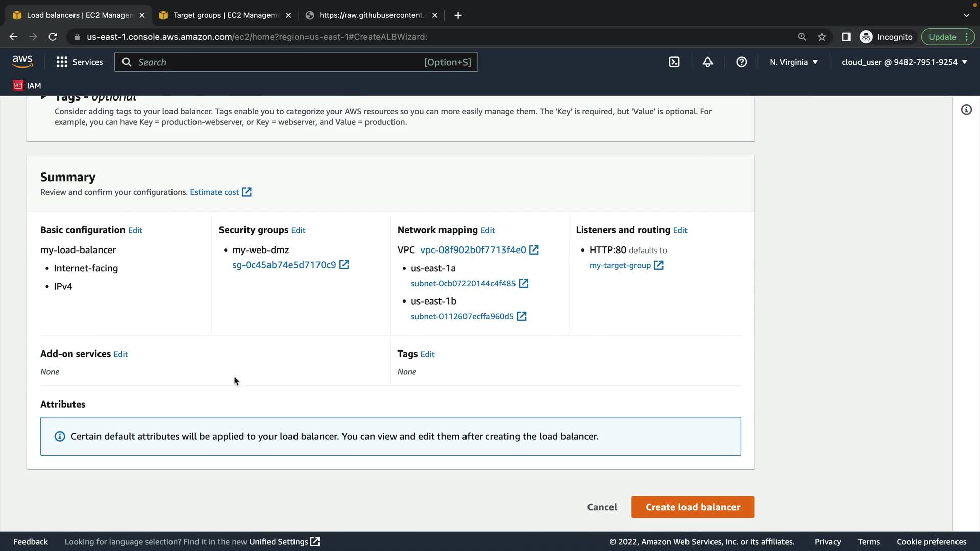Click the notifications bell icon
Image resolution: width=980 pixels, height=551 pixels.
[x=707, y=62]
